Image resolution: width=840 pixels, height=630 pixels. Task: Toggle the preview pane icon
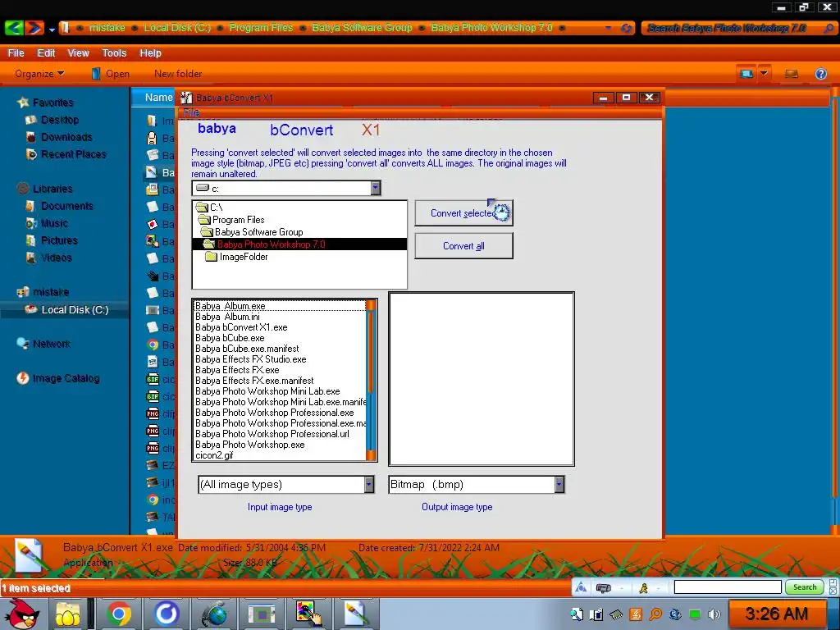(792, 73)
